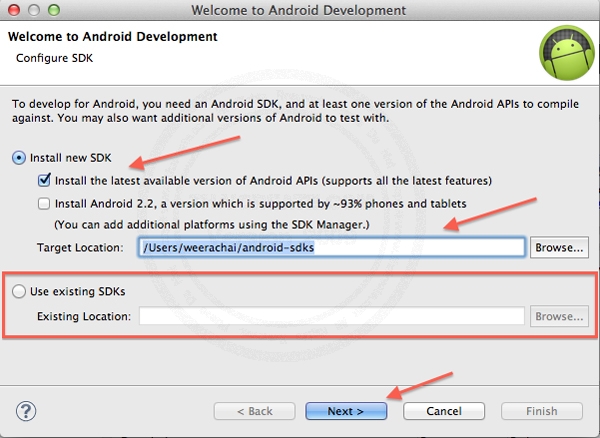The height and width of the screenshot is (438, 600).
Task: Click the help question mark icon
Action: pos(26,411)
